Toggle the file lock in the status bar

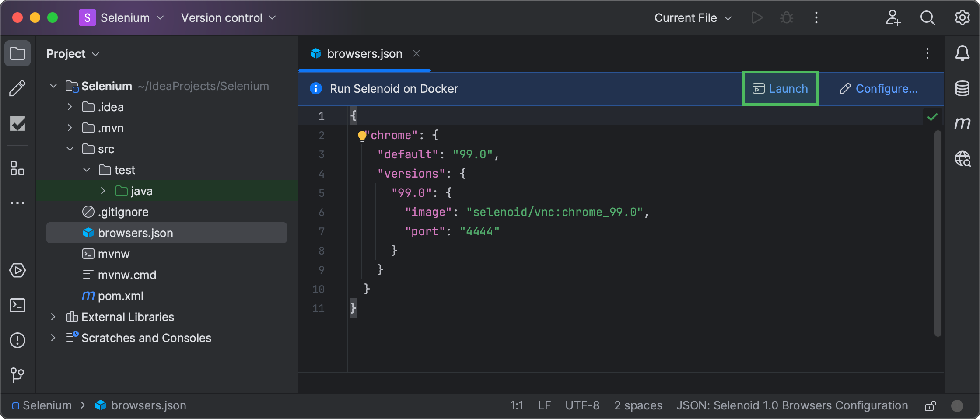click(931, 405)
